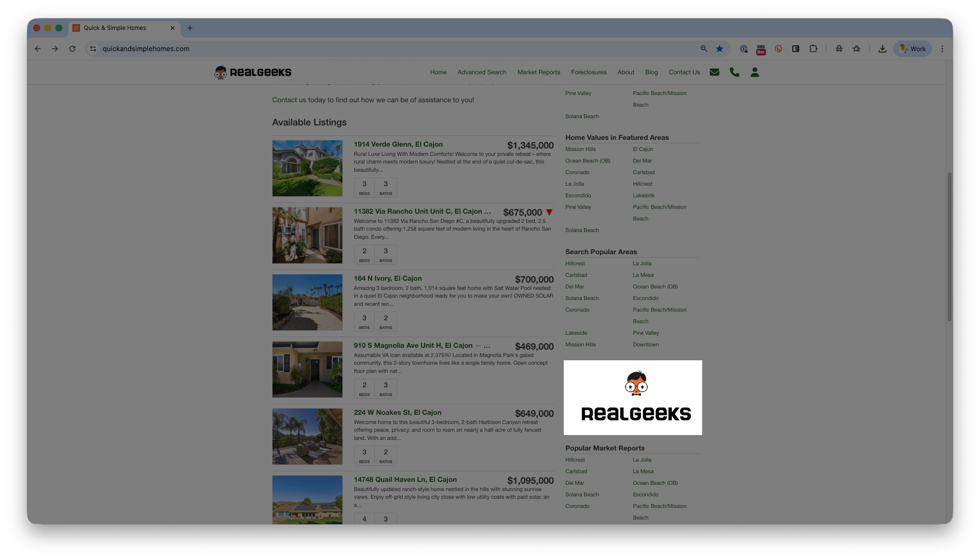Image resolution: width=980 pixels, height=560 pixels.
Task: Click the Contact us link in paragraph
Action: (289, 100)
